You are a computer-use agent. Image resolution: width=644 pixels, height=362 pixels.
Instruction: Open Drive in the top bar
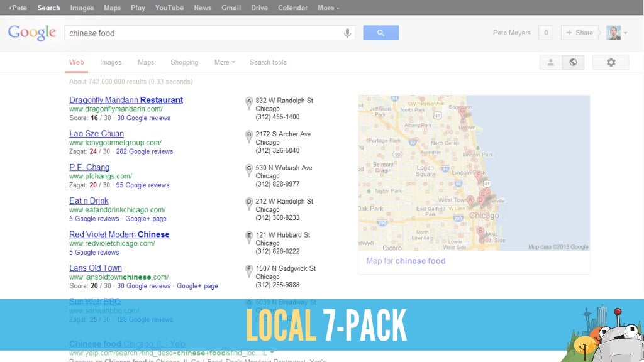pyautogui.click(x=259, y=8)
